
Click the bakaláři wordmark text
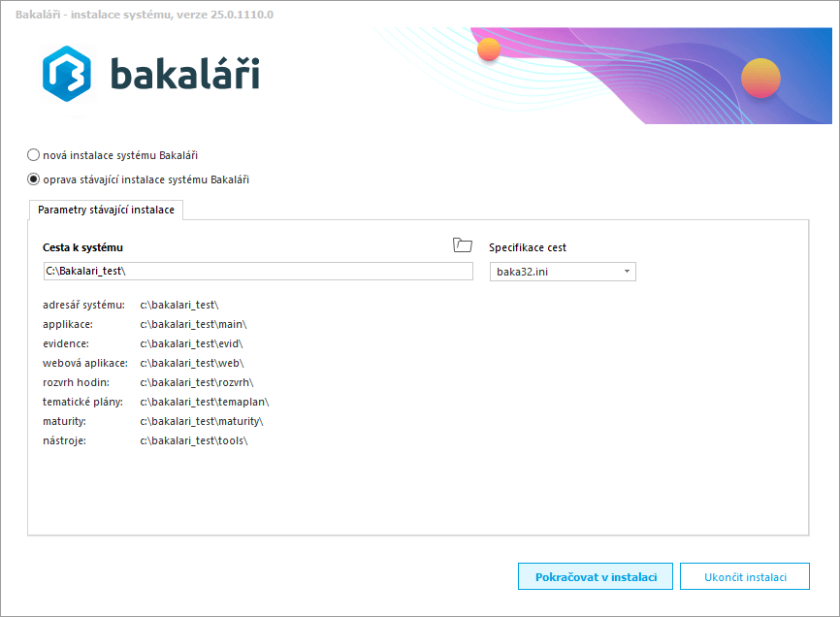[x=184, y=74]
